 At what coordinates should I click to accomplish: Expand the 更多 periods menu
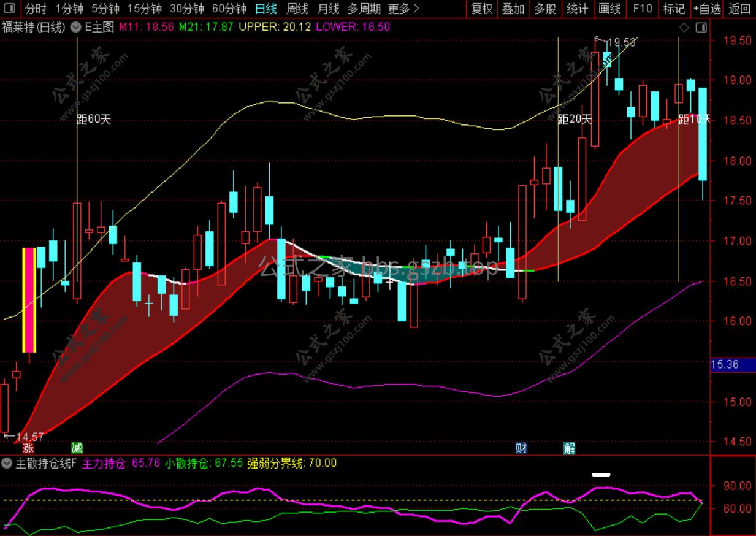tap(404, 9)
